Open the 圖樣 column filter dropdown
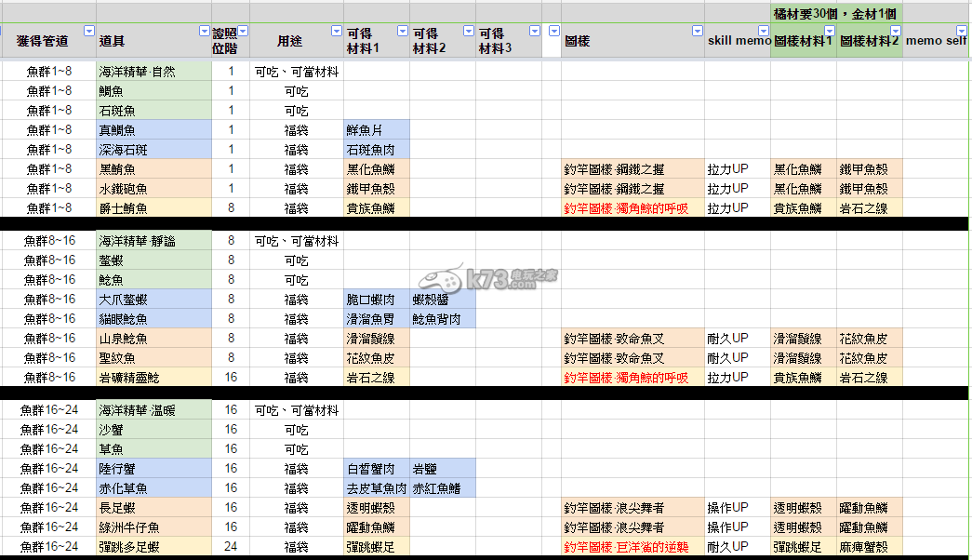The image size is (972, 560). 698,31
